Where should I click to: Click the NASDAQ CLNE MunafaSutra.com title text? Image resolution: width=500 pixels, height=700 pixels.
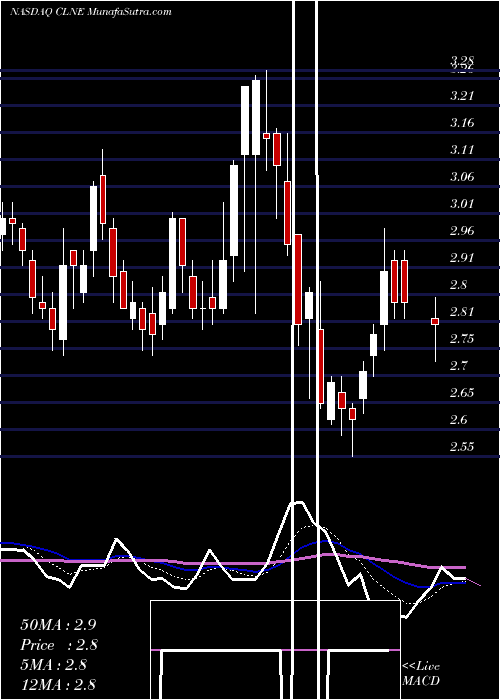click(x=91, y=12)
